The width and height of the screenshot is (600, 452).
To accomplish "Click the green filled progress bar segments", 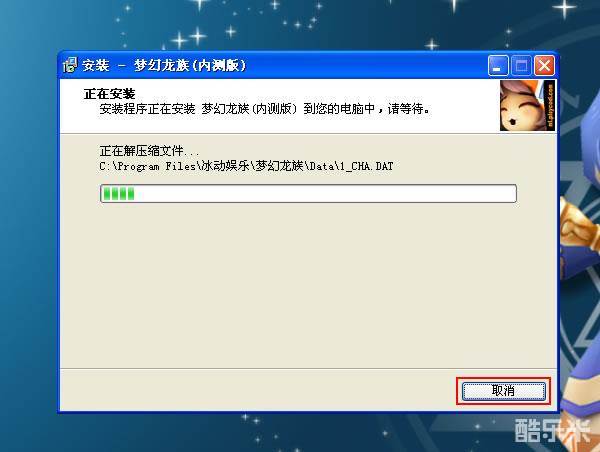I will click(x=119, y=194).
